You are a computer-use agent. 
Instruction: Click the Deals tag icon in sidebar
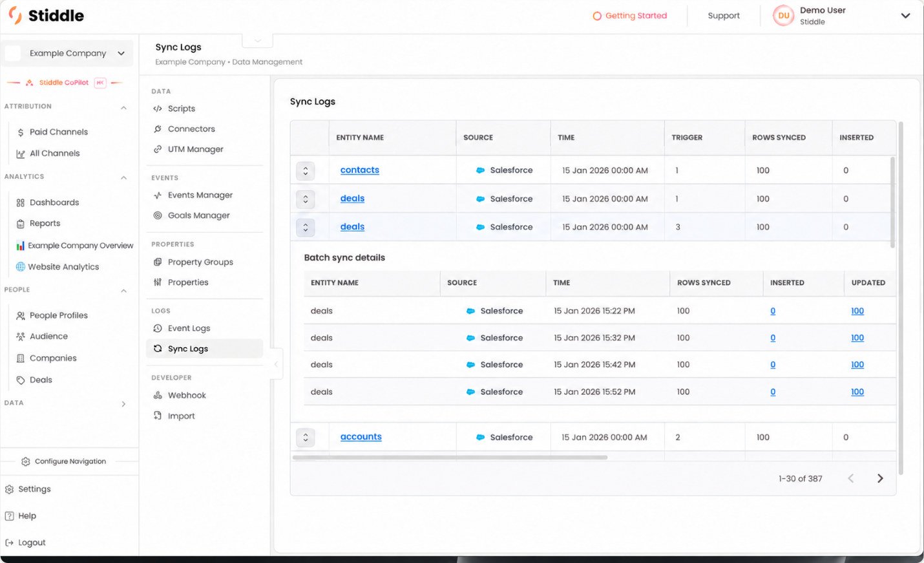(x=21, y=380)
